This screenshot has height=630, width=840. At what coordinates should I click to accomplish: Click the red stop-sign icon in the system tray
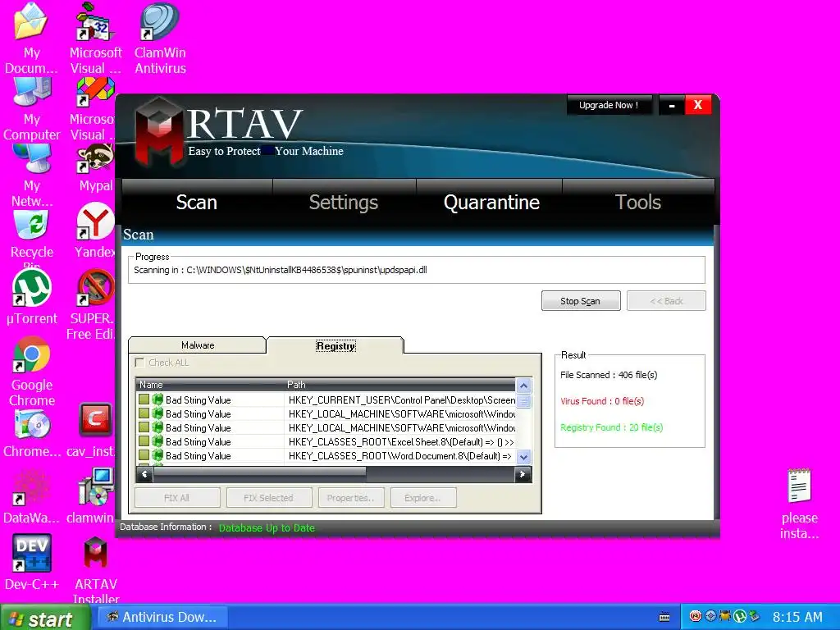tap(696, 616)
